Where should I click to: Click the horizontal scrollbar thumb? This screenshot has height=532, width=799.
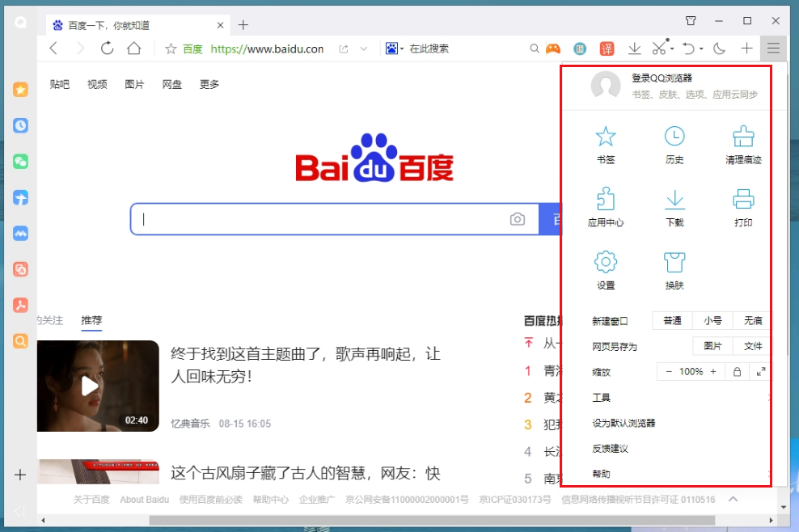tap(432, 521)
